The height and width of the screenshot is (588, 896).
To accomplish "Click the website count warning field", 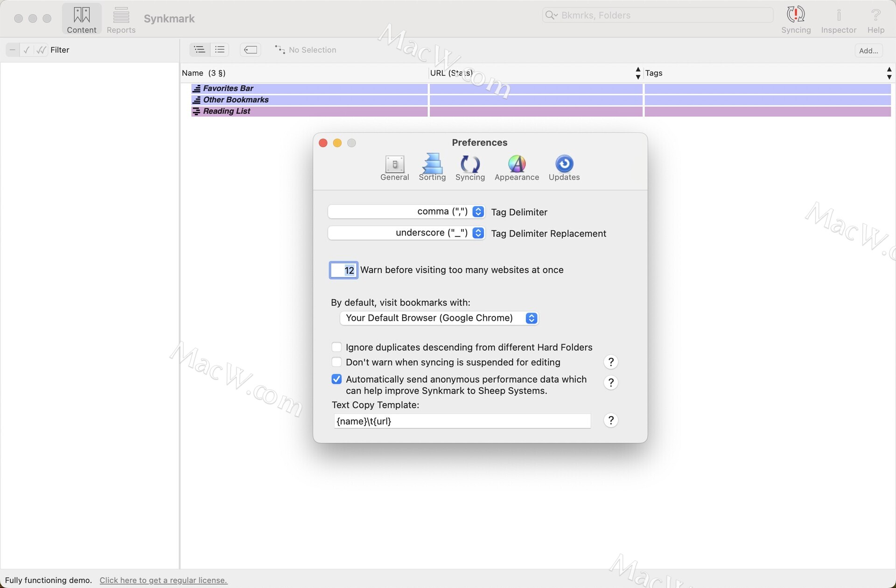I will 344,270.
